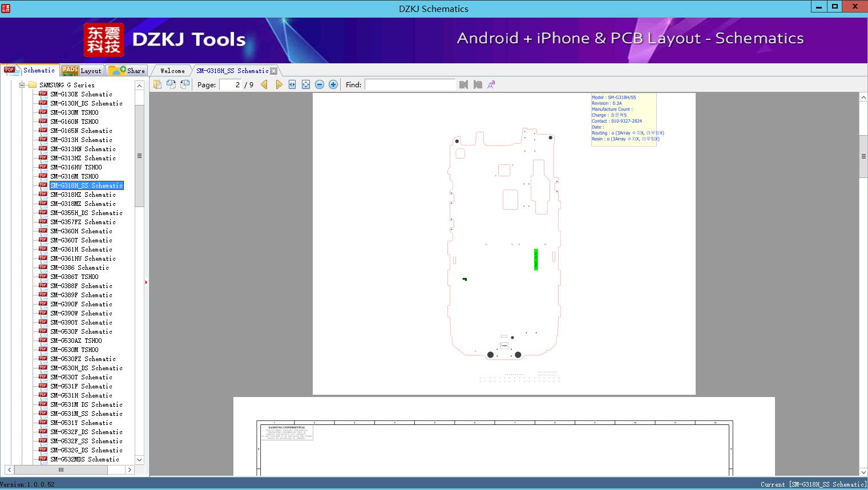Find next binoculars icon

click(x=478, y=84)
